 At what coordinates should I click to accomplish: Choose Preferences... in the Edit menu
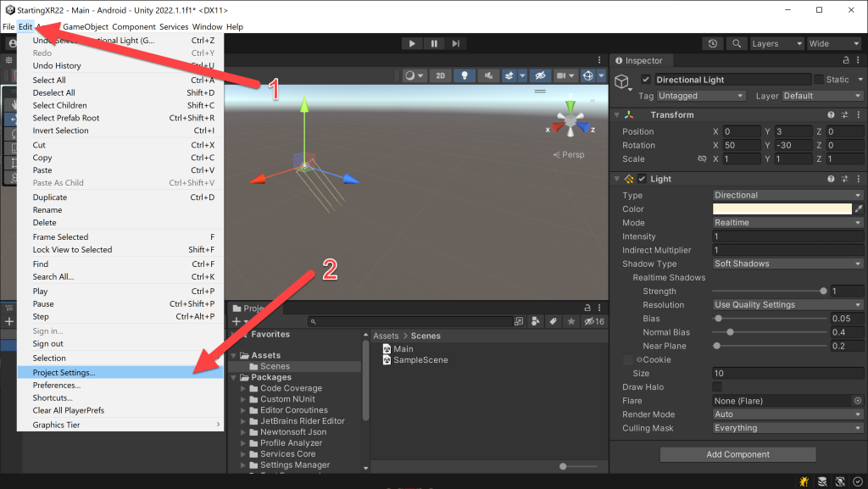[120, 385]
